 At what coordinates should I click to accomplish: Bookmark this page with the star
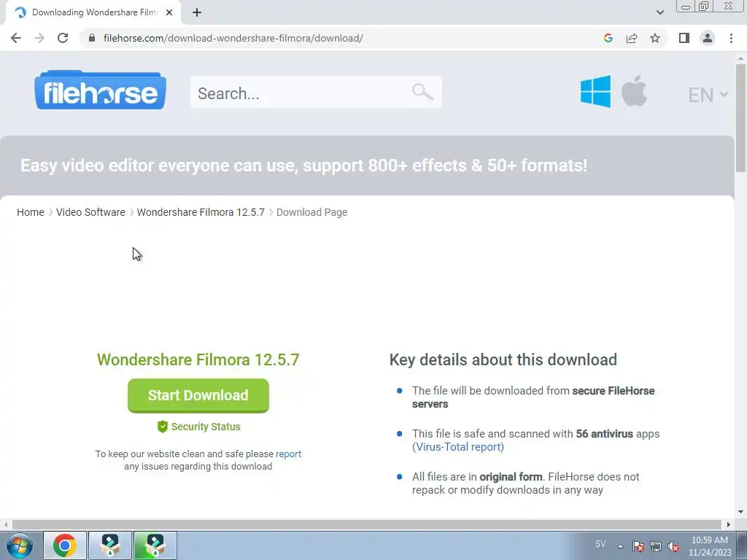click(655, 38)
